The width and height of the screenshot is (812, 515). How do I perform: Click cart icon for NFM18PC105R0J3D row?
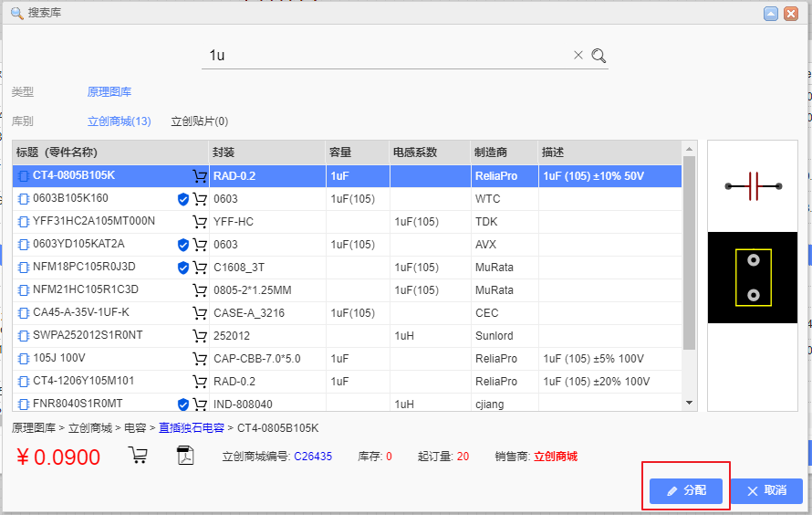(x=200, y=268)
